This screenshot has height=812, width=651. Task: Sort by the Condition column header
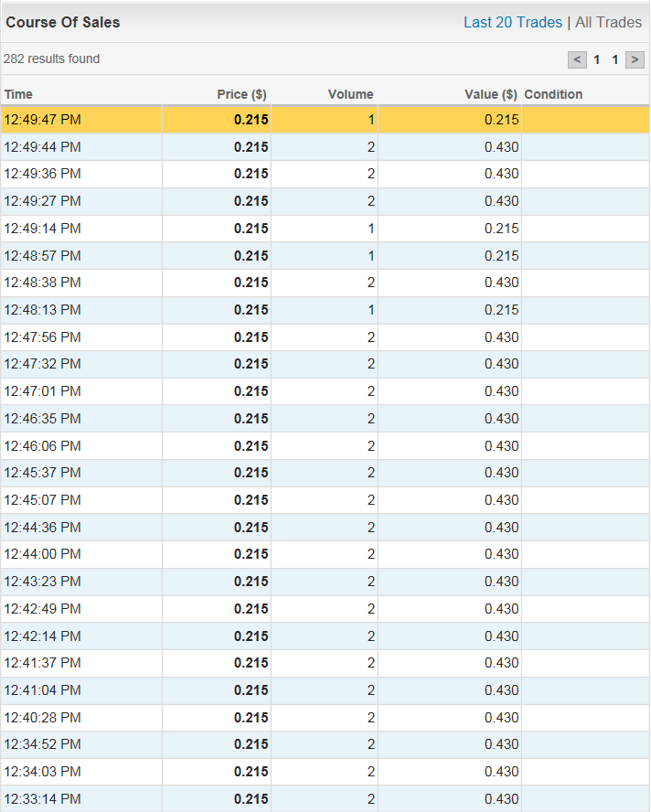[553, 94]
